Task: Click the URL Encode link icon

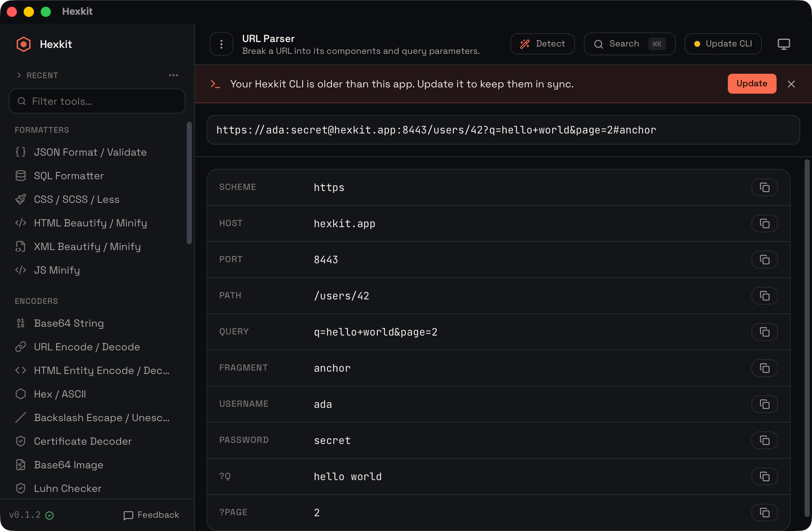Action: [x=21, y=347]
